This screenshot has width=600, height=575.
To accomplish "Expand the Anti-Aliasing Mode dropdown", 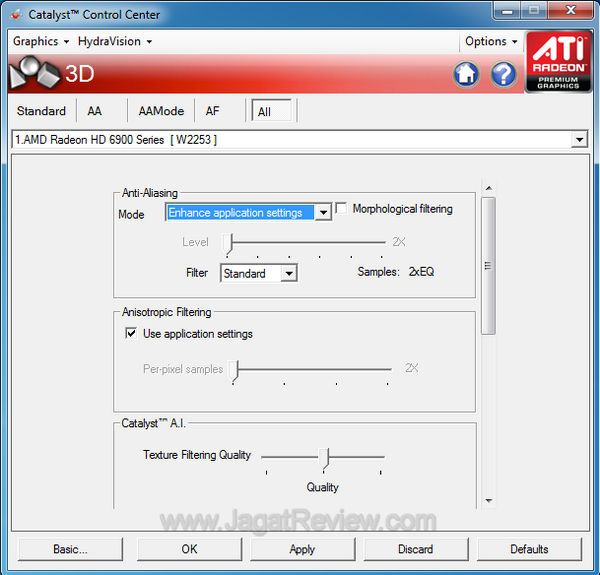I will tap(323, 213).
